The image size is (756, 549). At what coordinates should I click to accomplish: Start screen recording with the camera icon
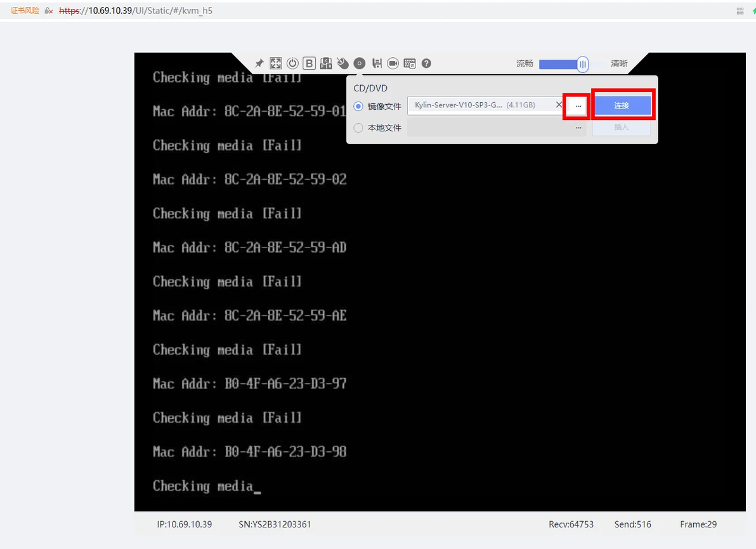pos(393,63)
